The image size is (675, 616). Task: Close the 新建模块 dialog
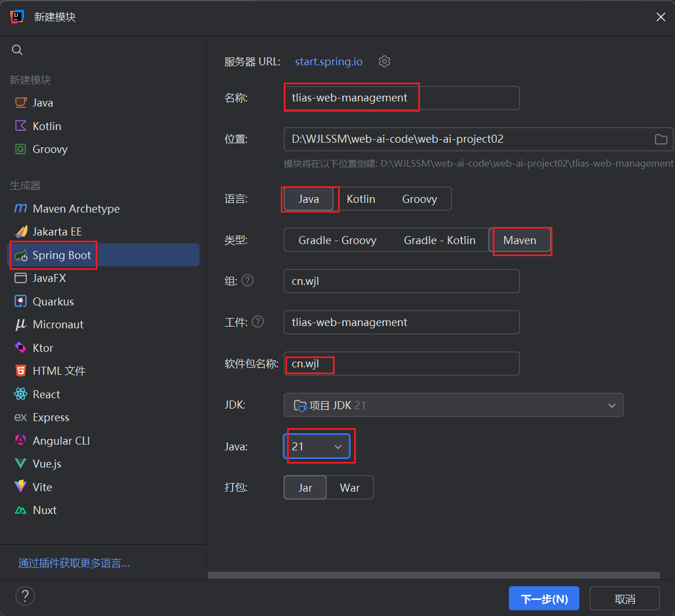(x=661, y=17)
